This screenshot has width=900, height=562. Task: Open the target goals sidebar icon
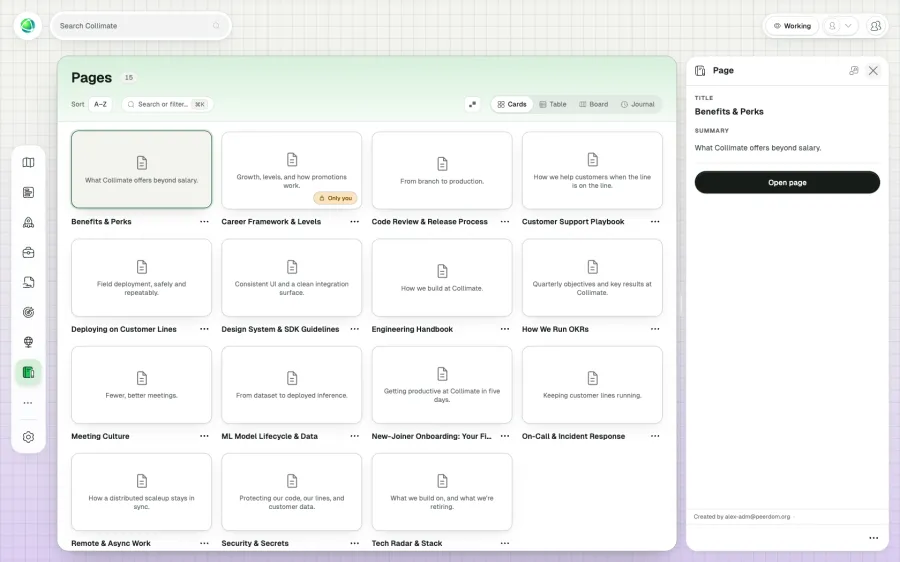(x=28, y=312)
